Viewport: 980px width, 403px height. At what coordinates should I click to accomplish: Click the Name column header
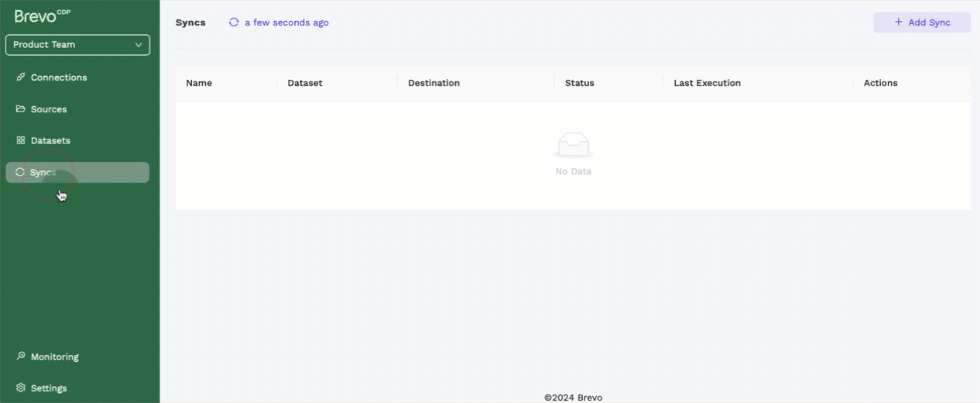click(x=199, y=83)
